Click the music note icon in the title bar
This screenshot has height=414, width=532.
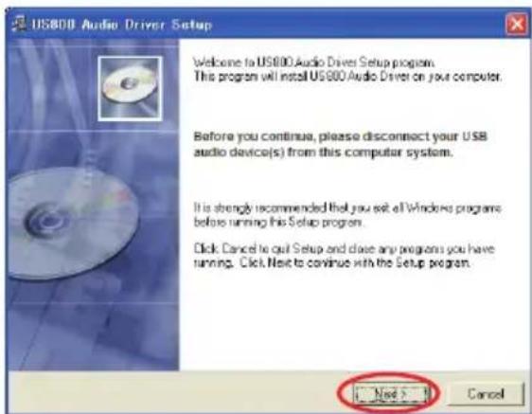pyautogui.click(x=19, y=24)
